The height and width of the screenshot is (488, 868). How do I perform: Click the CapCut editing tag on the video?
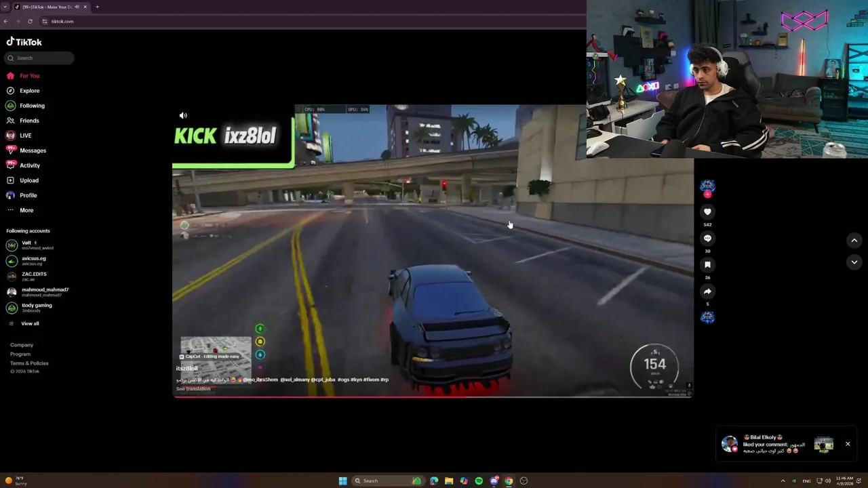pos(210,357)
